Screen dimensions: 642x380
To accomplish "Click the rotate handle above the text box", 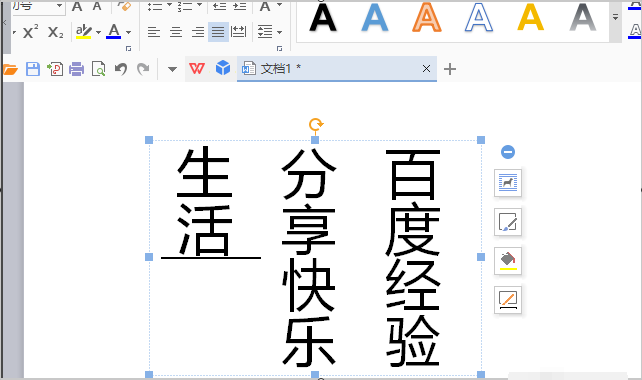I will [316, 124].
